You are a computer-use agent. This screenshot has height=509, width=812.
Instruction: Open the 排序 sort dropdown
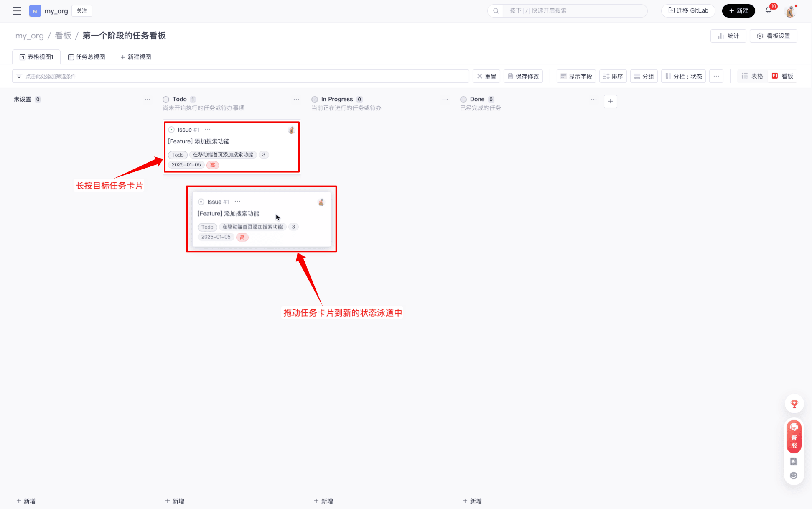[613, 76]
